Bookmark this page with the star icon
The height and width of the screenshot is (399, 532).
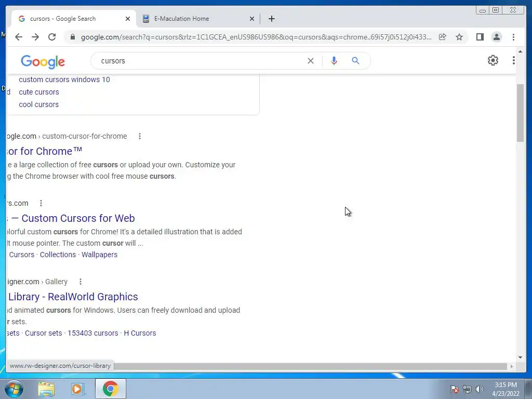(x=459, y=37)
